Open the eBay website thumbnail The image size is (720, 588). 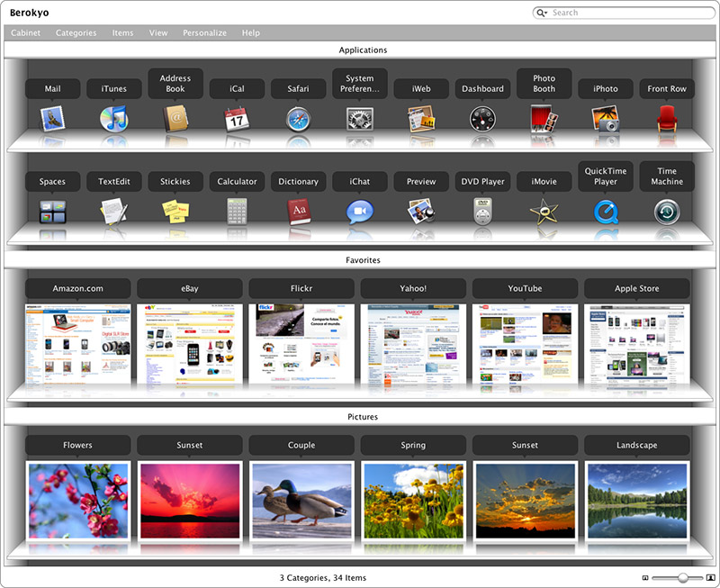(189, 343)
